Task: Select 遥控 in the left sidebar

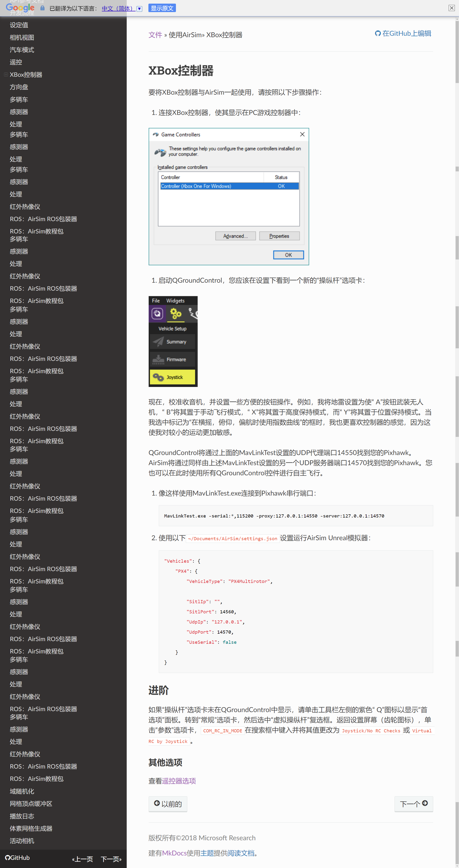Action: tap(15, 62)
